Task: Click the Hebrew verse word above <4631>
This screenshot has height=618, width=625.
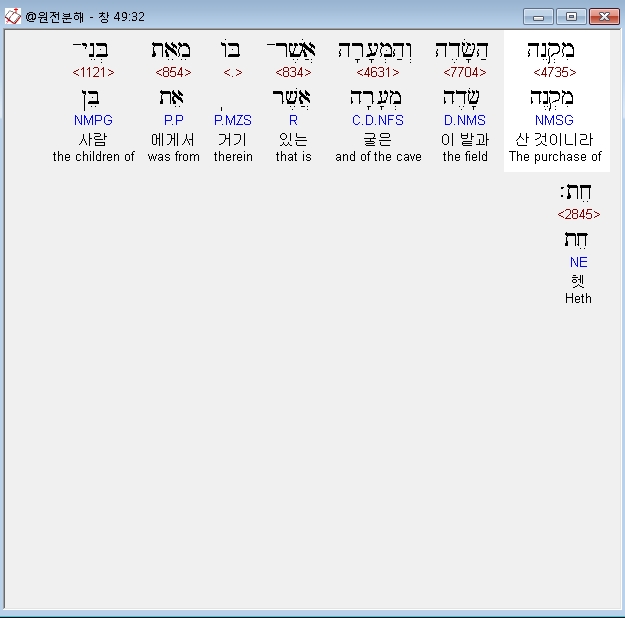Action: point(375,52)
